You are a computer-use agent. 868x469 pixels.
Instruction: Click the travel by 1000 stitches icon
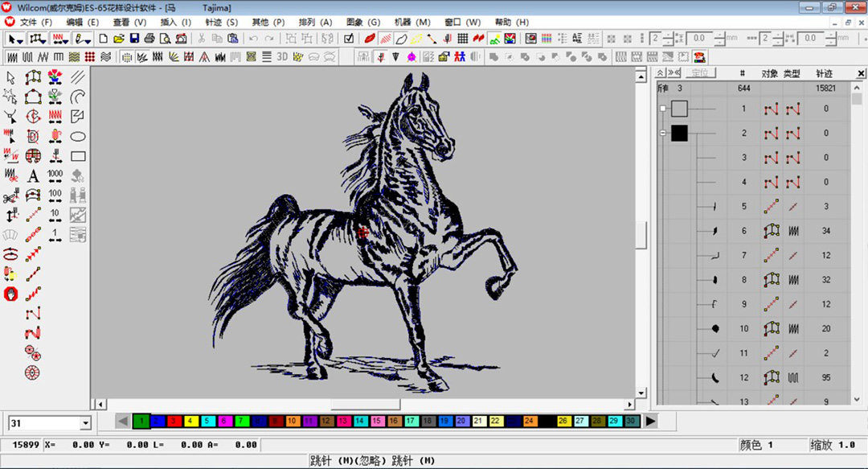coord(55,175)
